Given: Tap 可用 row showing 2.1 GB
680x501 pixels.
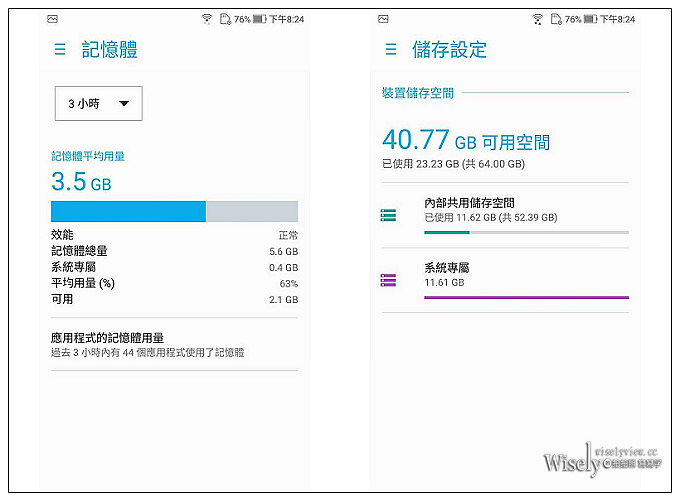Looking at the screenshot, I should pos(174,299).
